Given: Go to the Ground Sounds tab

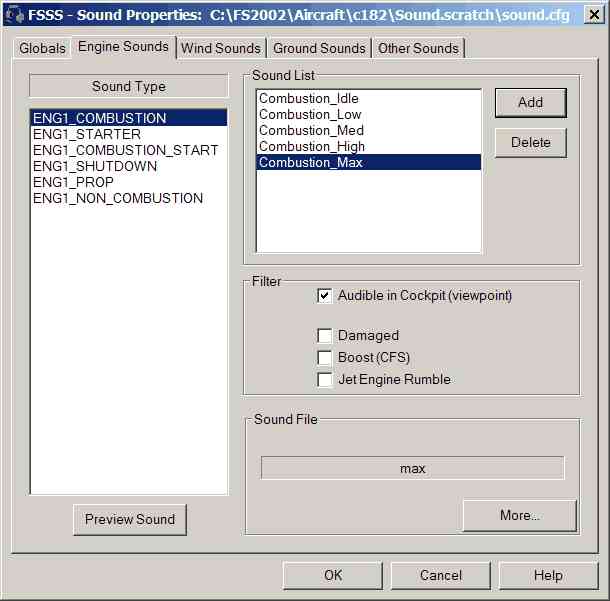Looking at the screenshot, I should 319,48.
